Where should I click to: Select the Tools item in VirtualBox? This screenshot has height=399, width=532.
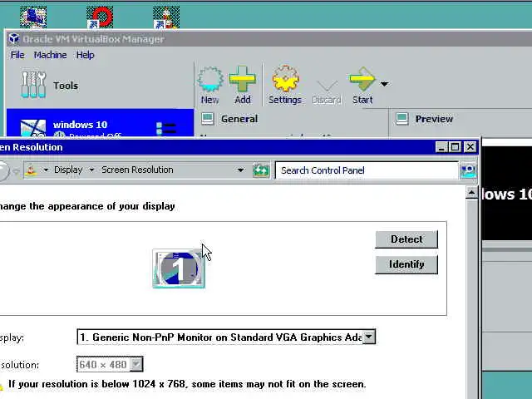coord(50,85)
